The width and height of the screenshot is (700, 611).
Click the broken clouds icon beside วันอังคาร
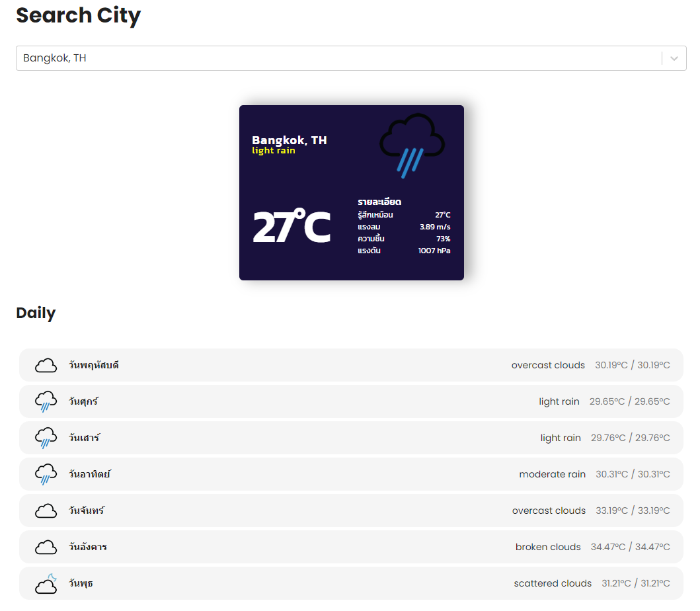pos(46,546)
